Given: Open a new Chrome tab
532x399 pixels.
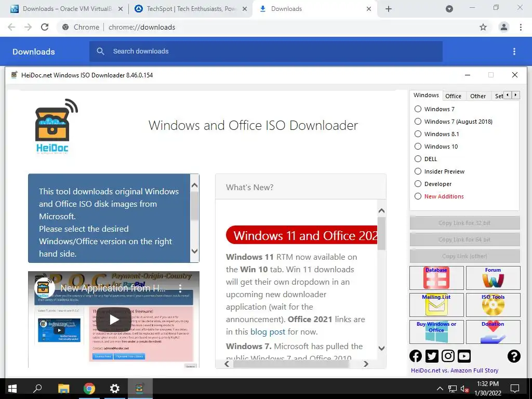Looking at the screenshot, I should tap(389, 9).
